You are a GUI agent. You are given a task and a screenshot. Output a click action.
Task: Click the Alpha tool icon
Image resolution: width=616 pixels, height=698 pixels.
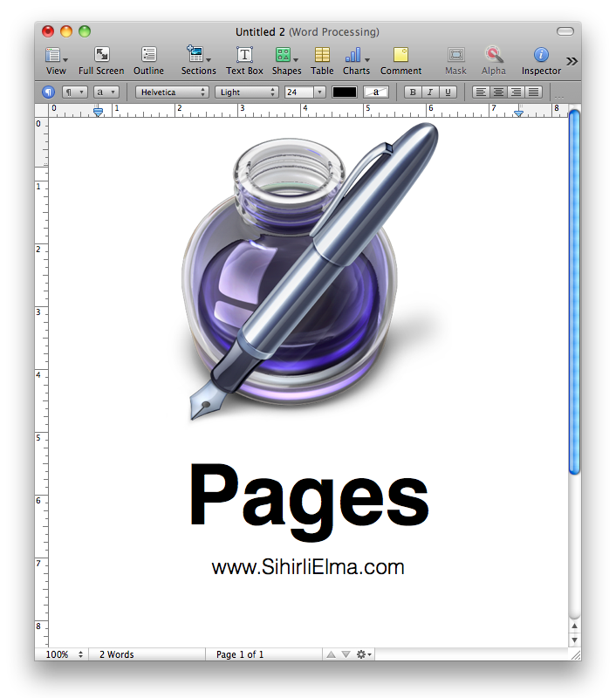494,55
